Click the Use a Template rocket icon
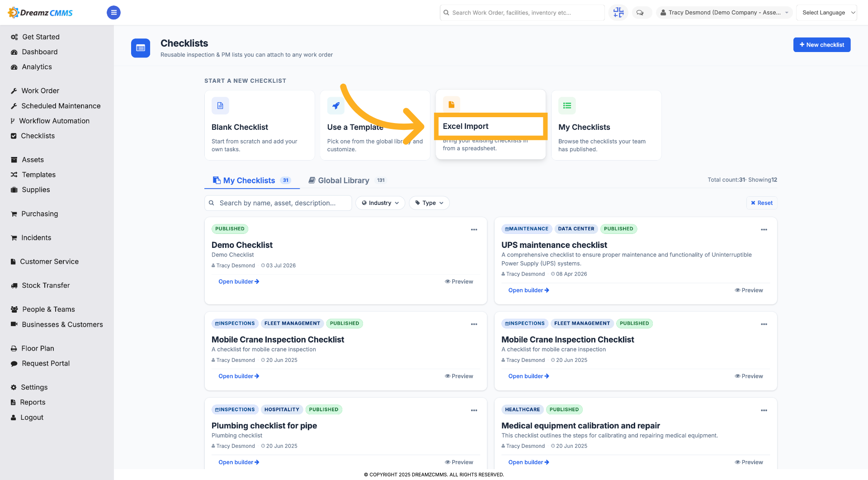868x480 pixels. (336, 106)
